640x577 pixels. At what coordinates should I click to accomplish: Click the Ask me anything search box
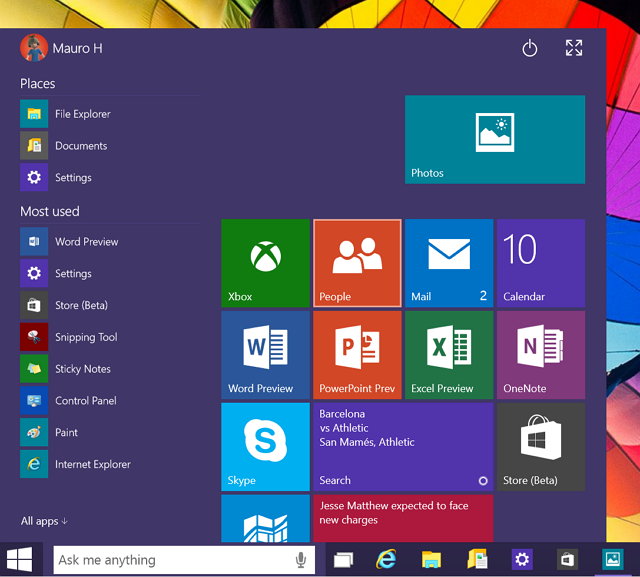click(x=184, y=560)
